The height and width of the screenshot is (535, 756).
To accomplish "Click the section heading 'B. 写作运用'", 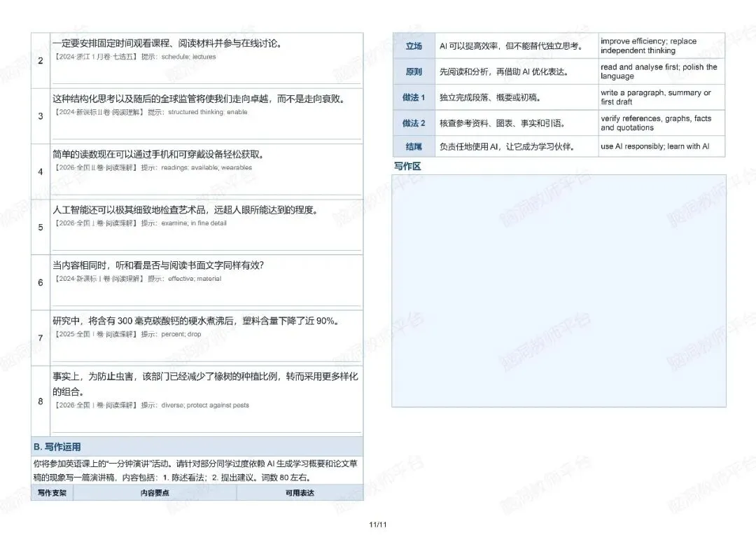I will click(x=57, y=447).
